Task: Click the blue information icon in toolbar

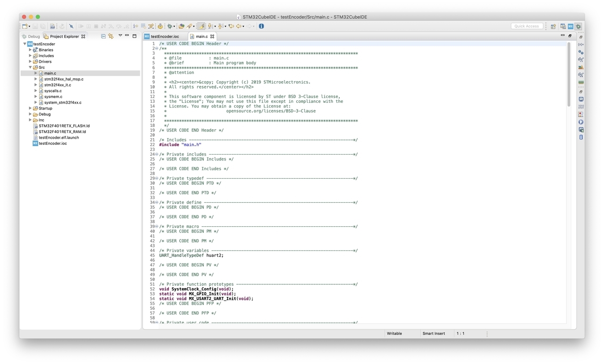Action: point(261,26)
